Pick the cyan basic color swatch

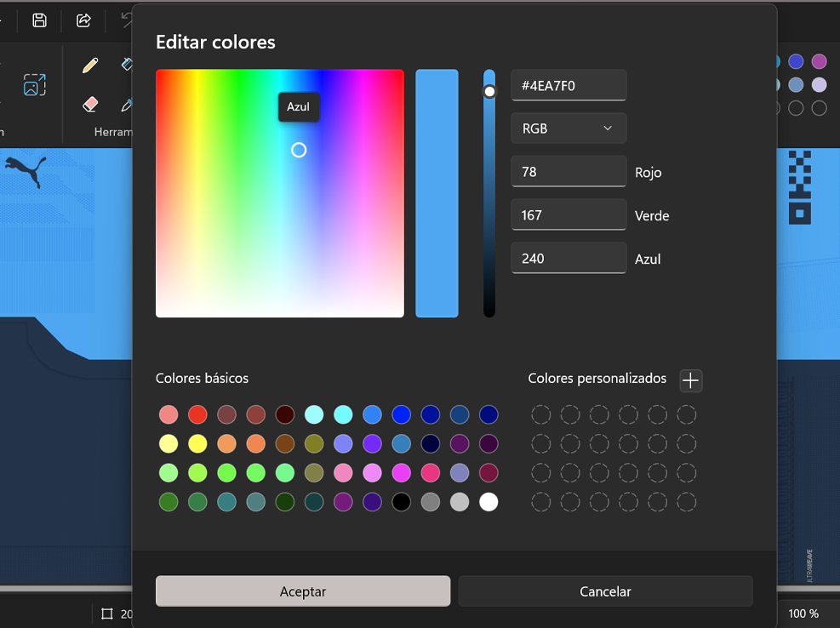tap(343, 414)
